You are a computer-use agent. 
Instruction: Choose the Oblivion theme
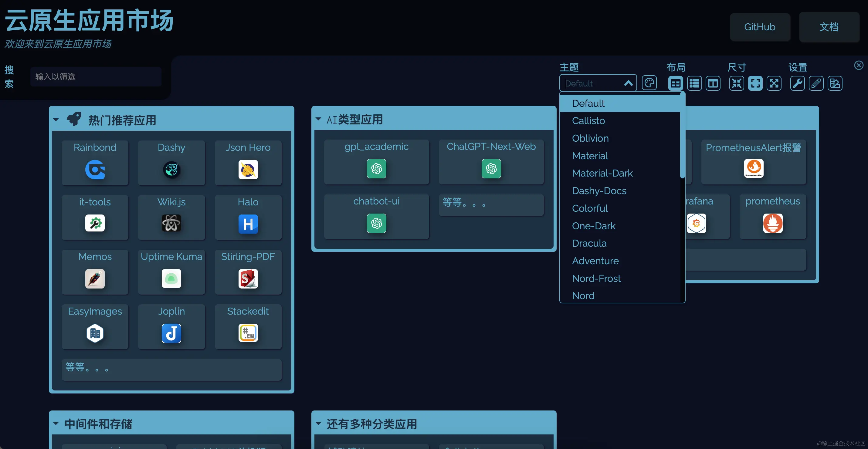pyautogui.click(x=620, y=138)
